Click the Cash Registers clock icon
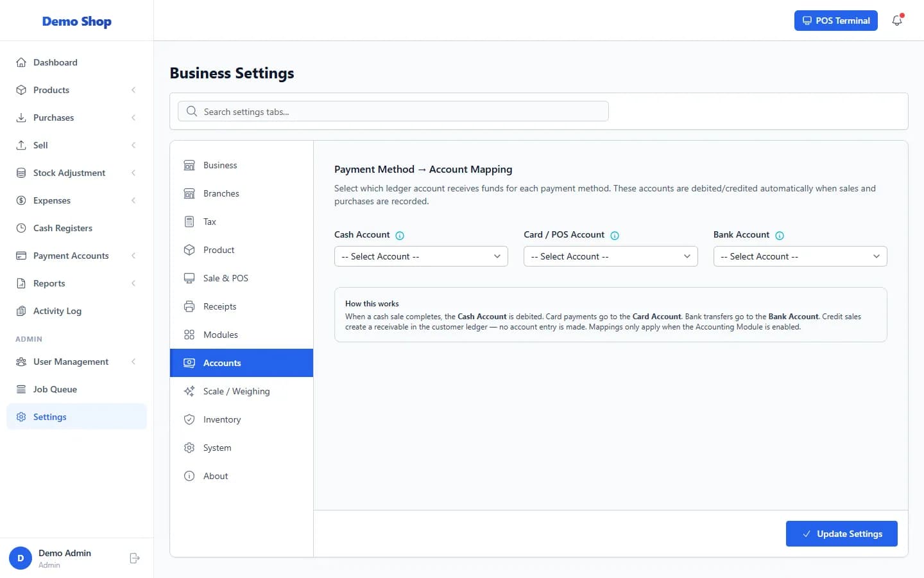Screen dimensions: 924x578 pos(21,228)
